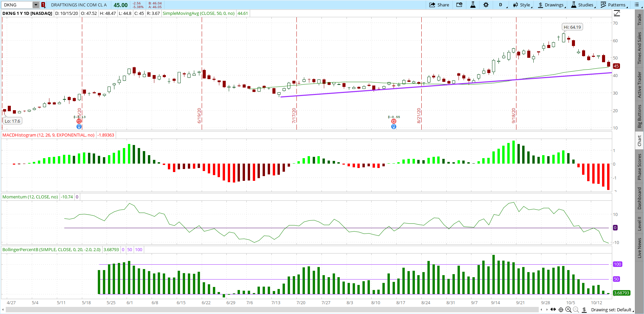Open the symbol description info icon

pyautogui.click(x=459, y=5)
